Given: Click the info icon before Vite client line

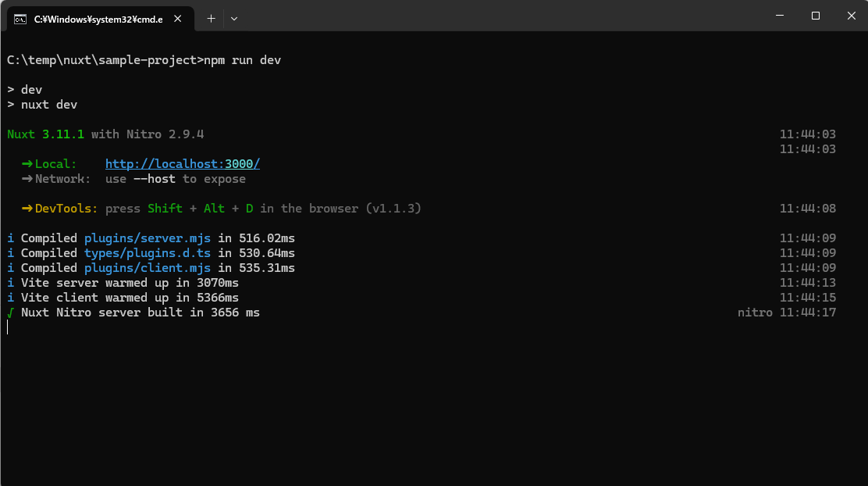Looking at the screenshot, I should (x=11, y=298).
